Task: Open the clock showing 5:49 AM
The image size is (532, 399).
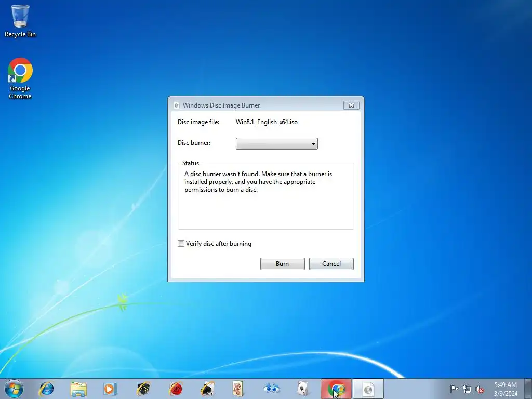Action: click(x=506, y=389)
